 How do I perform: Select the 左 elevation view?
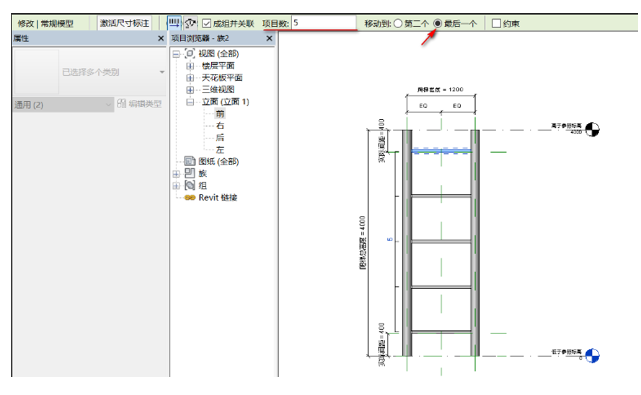coord(220,150)
